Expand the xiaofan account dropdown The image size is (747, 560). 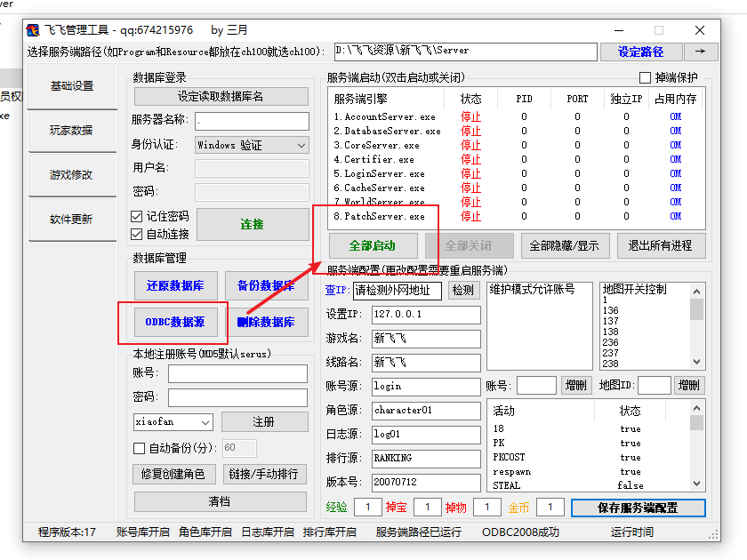click(x=173, y=421)
